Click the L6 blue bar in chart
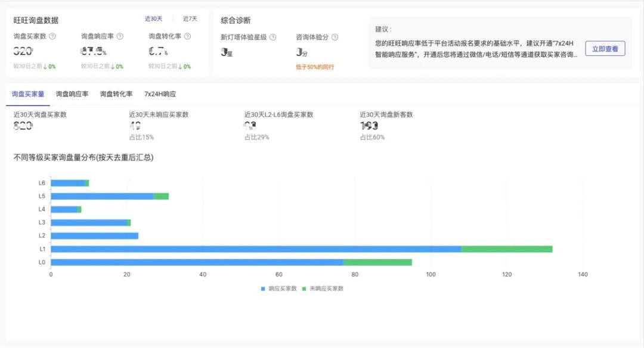The height and width of the screenshot is (348, 644). click(68, 183)
